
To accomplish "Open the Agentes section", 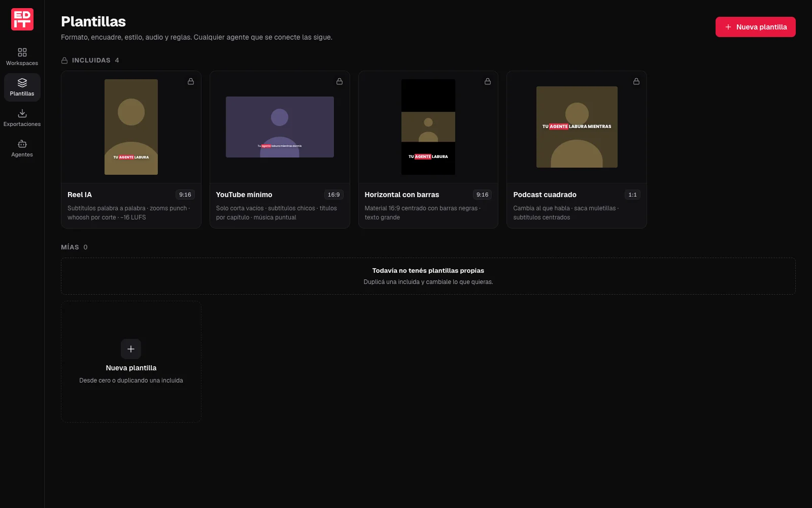I will (x=22, y=148).
